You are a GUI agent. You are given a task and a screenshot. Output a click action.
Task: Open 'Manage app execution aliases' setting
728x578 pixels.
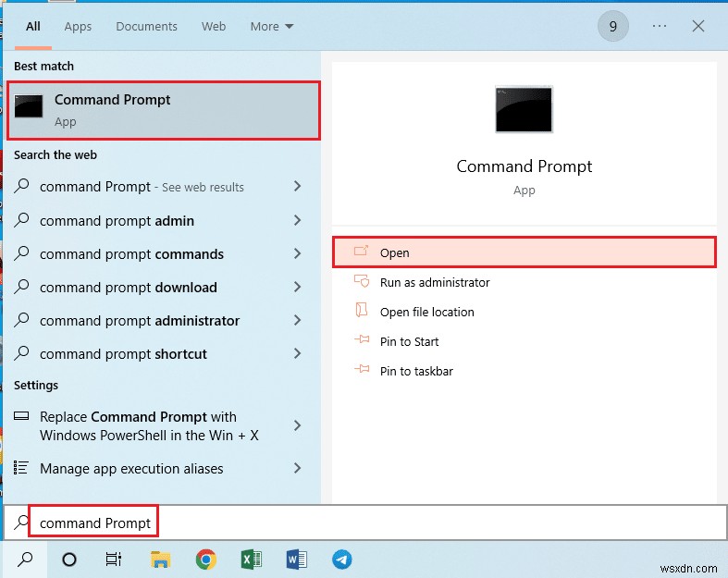[x=162, y=468]
